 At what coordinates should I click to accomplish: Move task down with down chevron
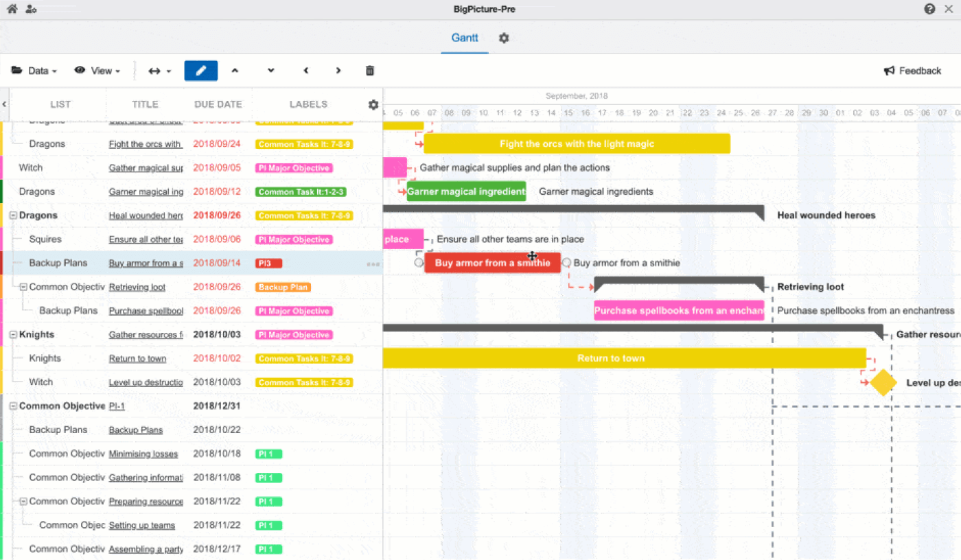tap(270, 71)
